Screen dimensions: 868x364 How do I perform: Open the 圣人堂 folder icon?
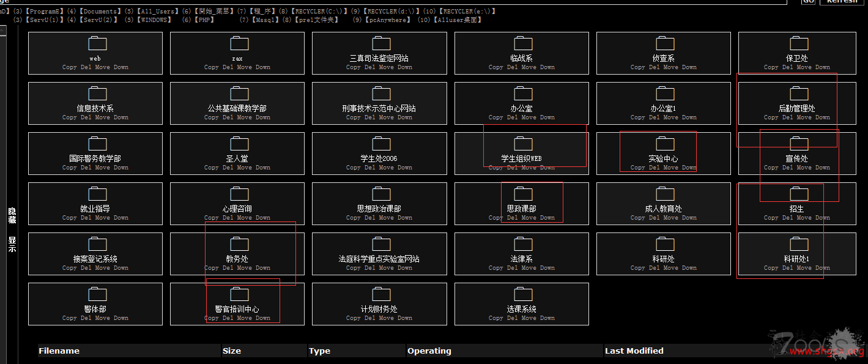[x=239, y=144]
